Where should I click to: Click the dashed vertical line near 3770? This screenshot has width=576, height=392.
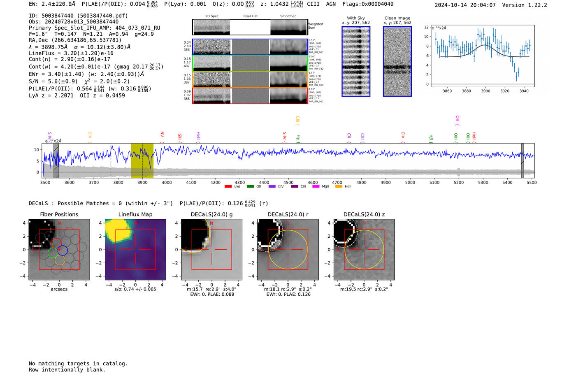point(111,160)
